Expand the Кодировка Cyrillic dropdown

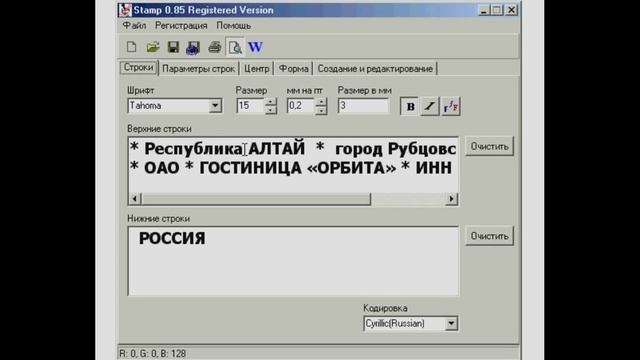coord(451,323)
